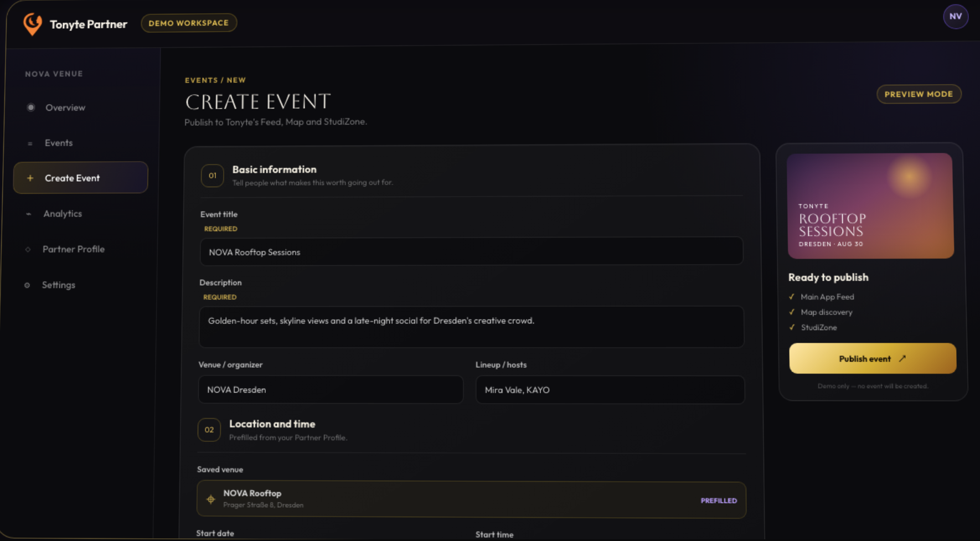Click the Events / New breadcrumb
The width and height of the screenshot is (980, 541).
click(215, 80)
